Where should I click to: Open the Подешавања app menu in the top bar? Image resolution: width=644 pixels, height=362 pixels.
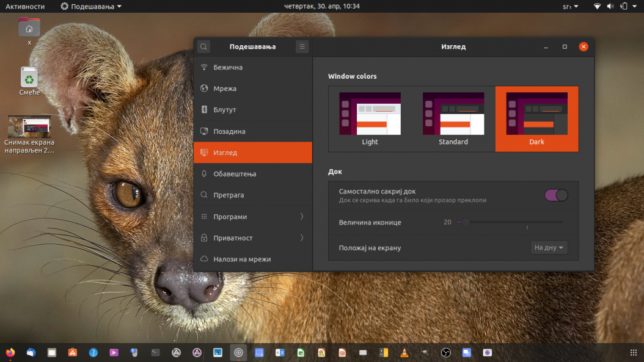click(91, 6)
